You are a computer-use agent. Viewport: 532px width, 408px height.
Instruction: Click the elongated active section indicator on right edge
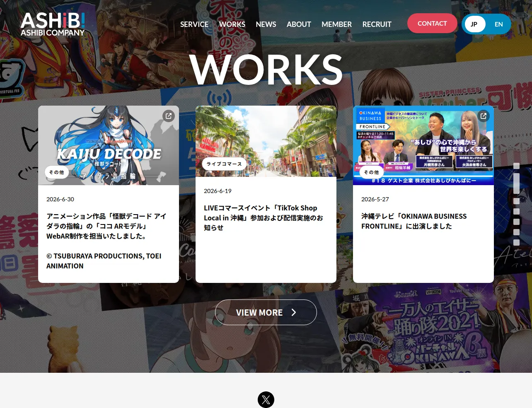[x=516, y=183]
